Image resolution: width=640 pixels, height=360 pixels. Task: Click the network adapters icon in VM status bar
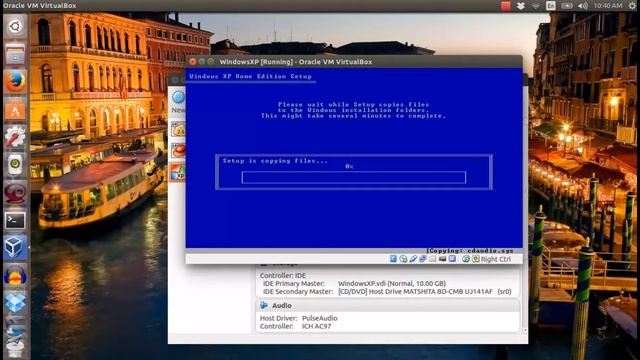[x=422, y=259]
